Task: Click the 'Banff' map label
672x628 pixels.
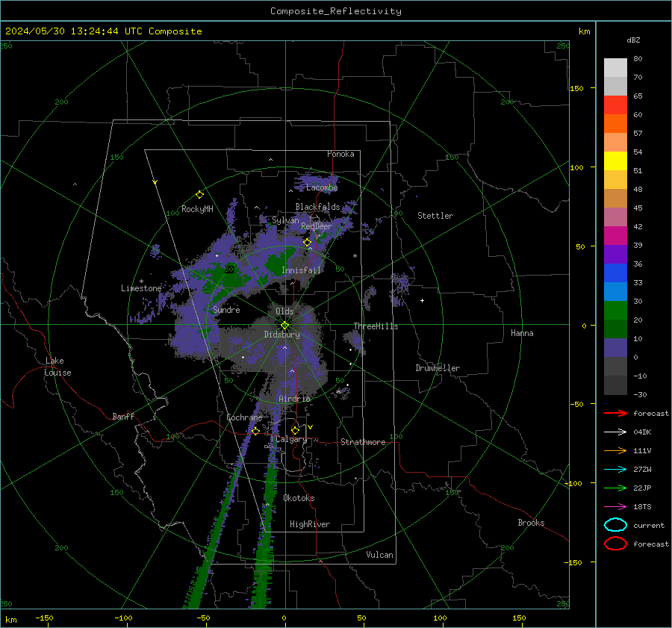Action: pos(123,417)
